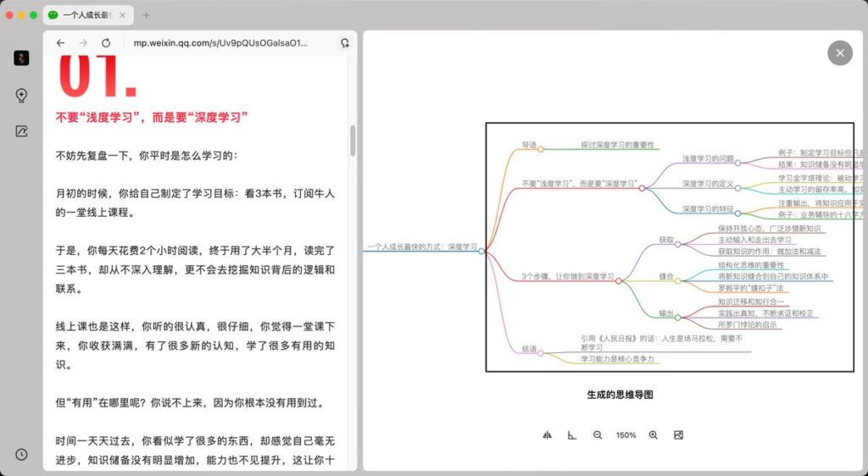Click the 150% zoom level indicator
868x476 pixels.
click(x=626, y=434)
